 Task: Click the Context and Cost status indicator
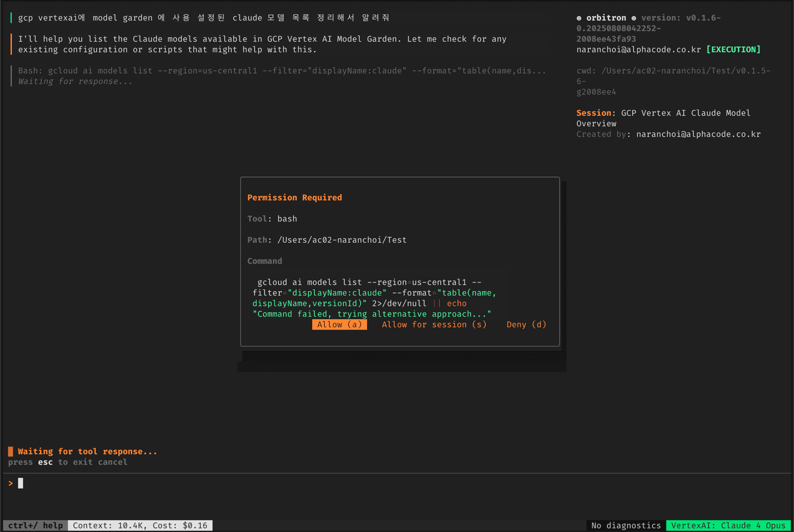coord(140,525)
